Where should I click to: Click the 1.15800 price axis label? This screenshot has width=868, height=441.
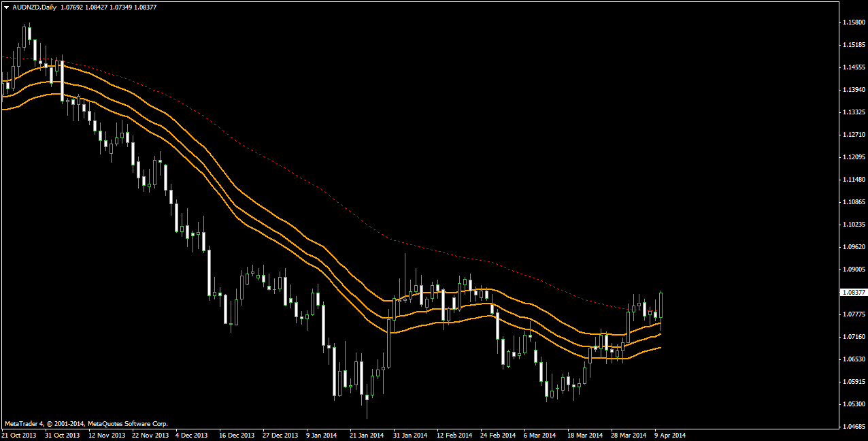click(x=853, y=22)
